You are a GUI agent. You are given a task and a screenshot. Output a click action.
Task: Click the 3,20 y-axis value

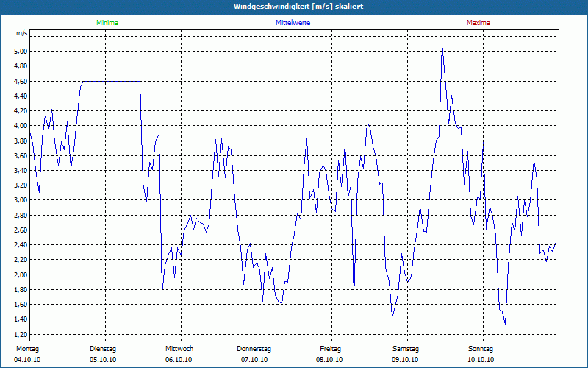click(21, 185)
